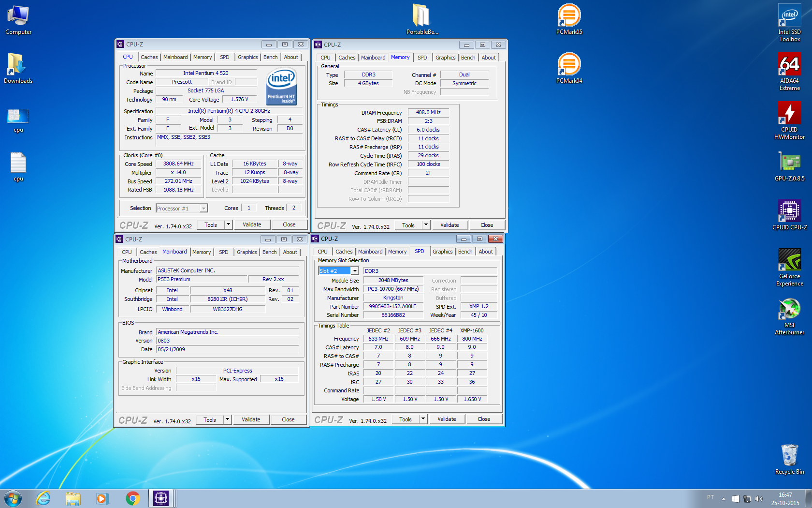Open the cpu text document on the desktop
The height and width of the screenshot is (508, 812).
click(18, 167)
